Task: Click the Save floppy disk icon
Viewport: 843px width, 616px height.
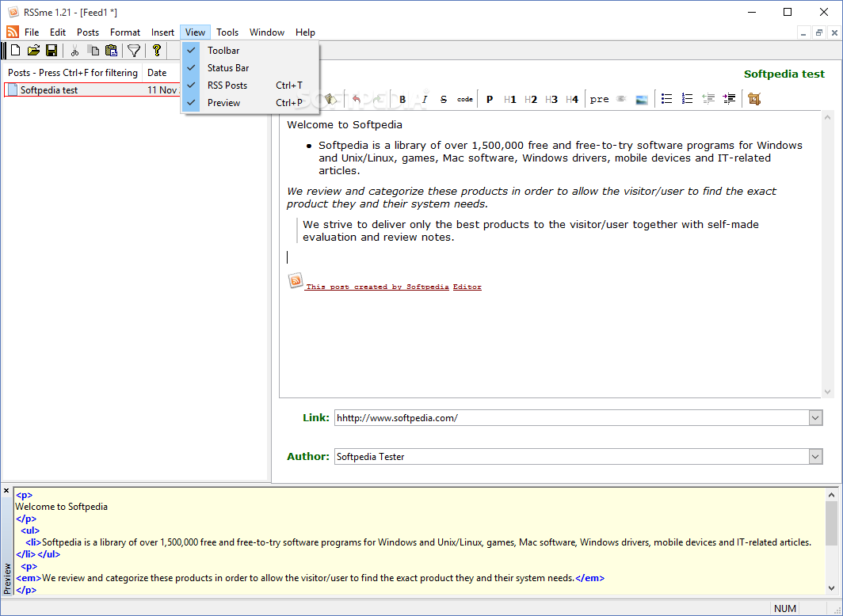Action: tap(51, 51)
